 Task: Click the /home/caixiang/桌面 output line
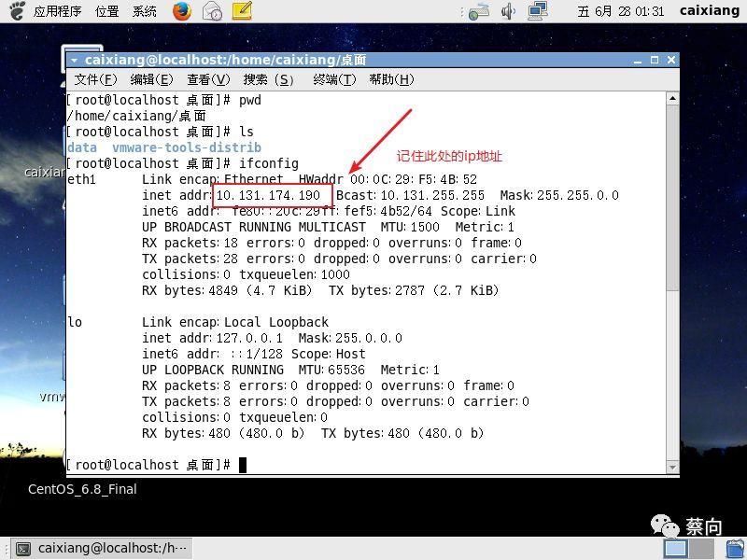136,116
